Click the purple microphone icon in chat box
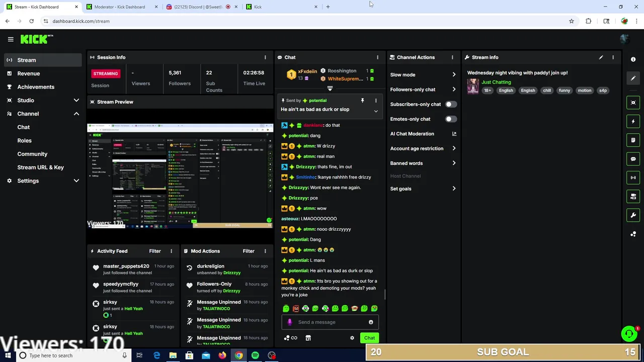Viewport: 644px width, 362px height. click(289, 322)
